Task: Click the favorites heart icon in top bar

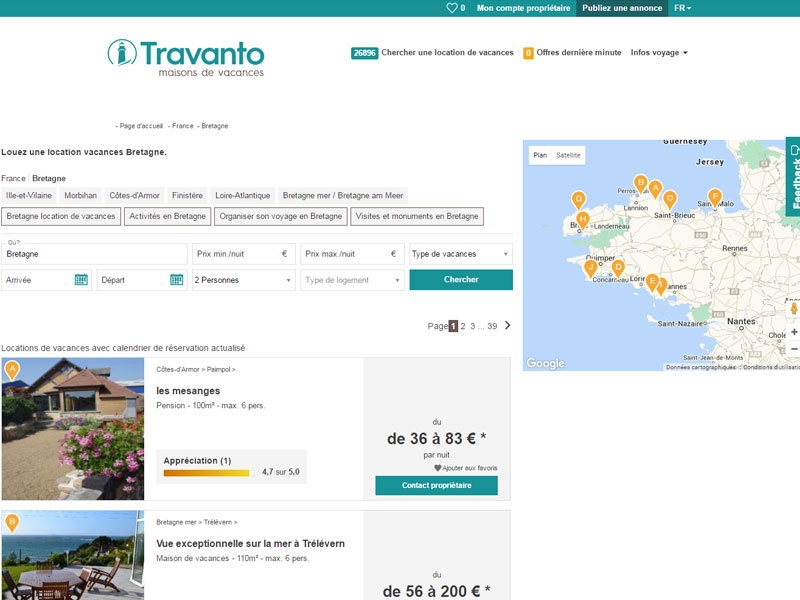Action: point(452,8)
